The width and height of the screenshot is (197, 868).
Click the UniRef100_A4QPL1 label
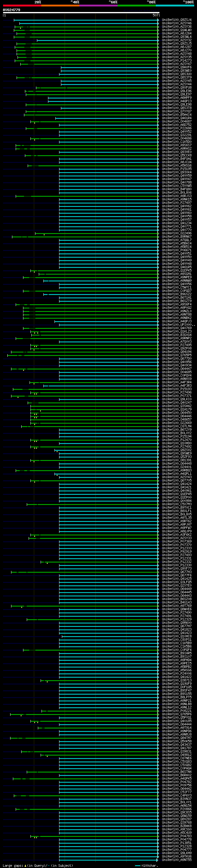pyautogui.click(x=176, y=474)
